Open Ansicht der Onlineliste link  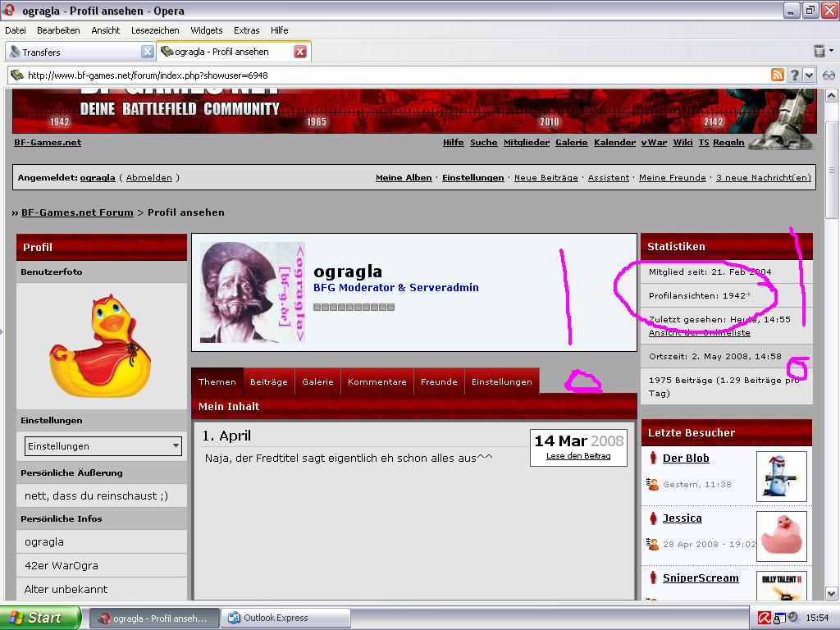pyautogui.click(x=699, y=333)
